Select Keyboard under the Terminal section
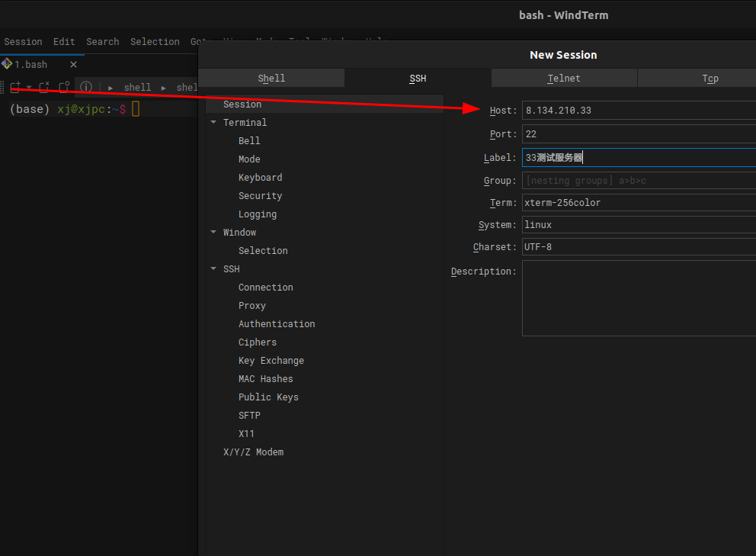Viewport: 756px width, 556px height. coord(260,177)
